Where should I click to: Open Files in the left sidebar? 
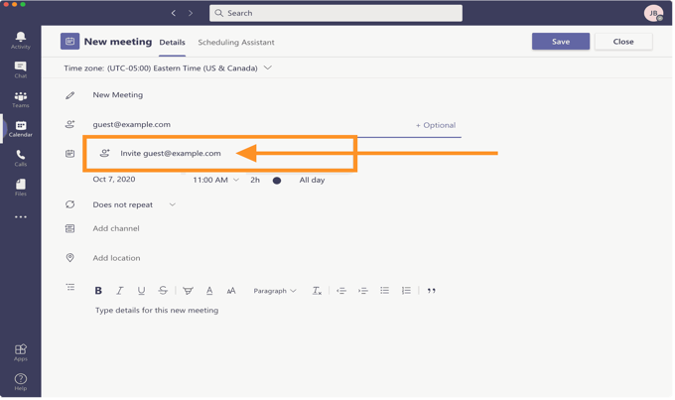tap(20, 188)
